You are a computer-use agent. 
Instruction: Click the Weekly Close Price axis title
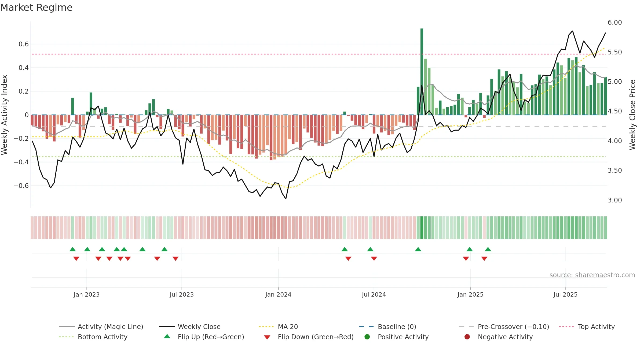point(632,115)
